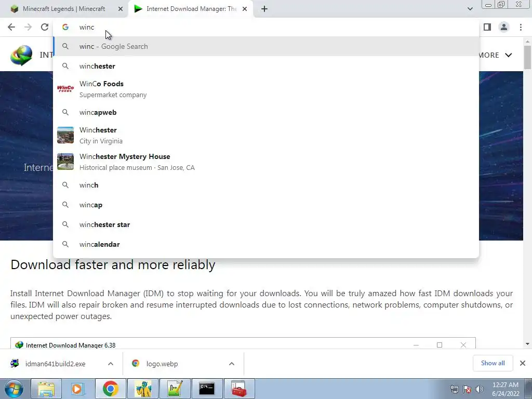Open the Chrome side panel icon

click(487, 27)
